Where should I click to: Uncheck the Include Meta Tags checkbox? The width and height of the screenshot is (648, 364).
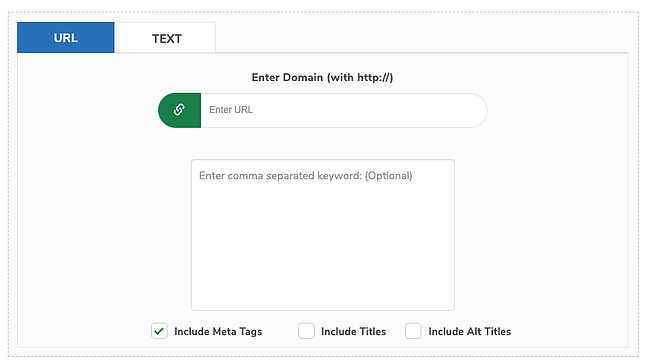(x=159, y=331)
